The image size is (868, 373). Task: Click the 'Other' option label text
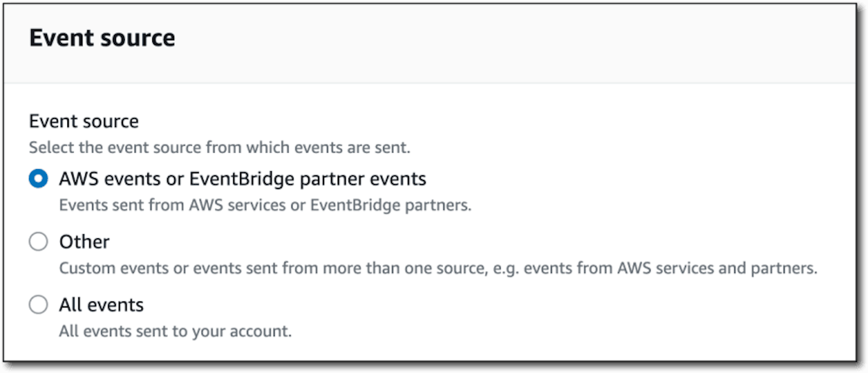(x=84, y=242)
